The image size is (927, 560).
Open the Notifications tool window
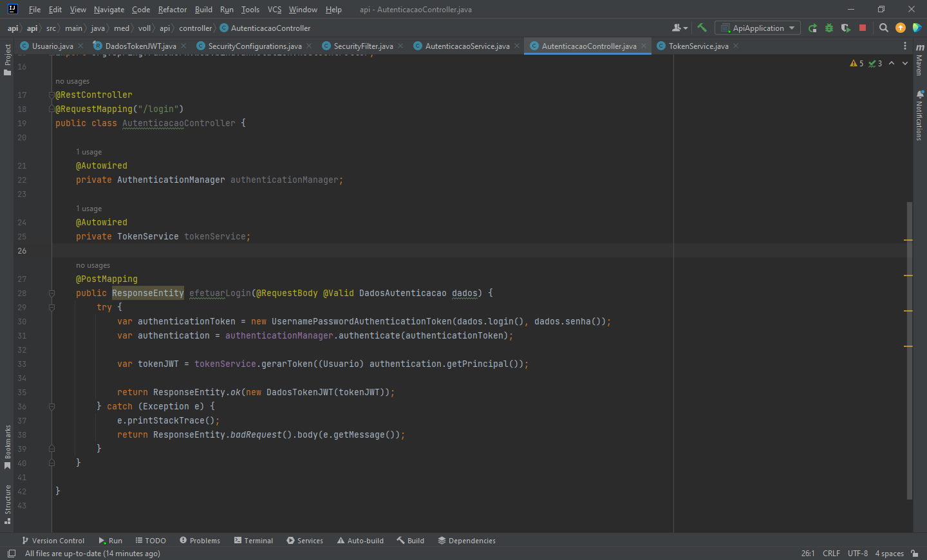coord(920,115)
